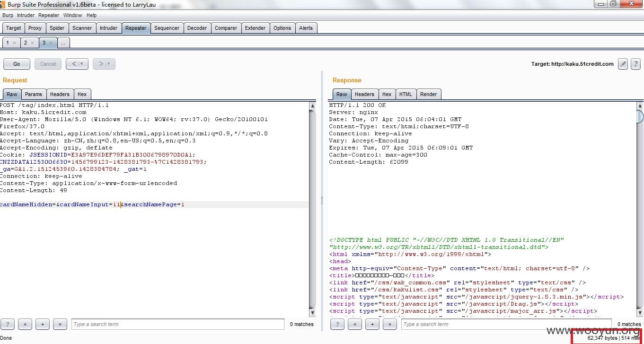The image size is (644, 344).
Task: Click the response pane scroll down arrow
Action: [640, 313]
